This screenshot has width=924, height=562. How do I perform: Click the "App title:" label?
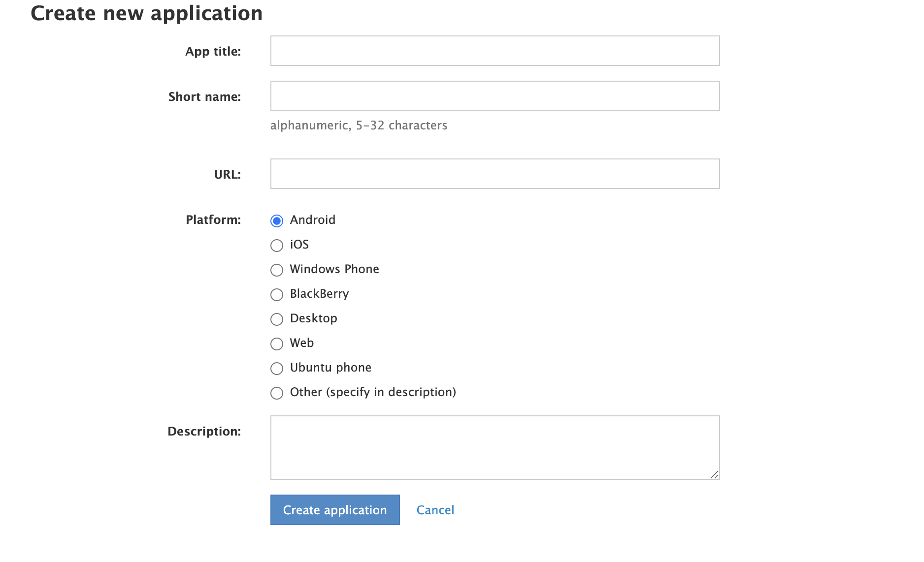coord(213,52)
